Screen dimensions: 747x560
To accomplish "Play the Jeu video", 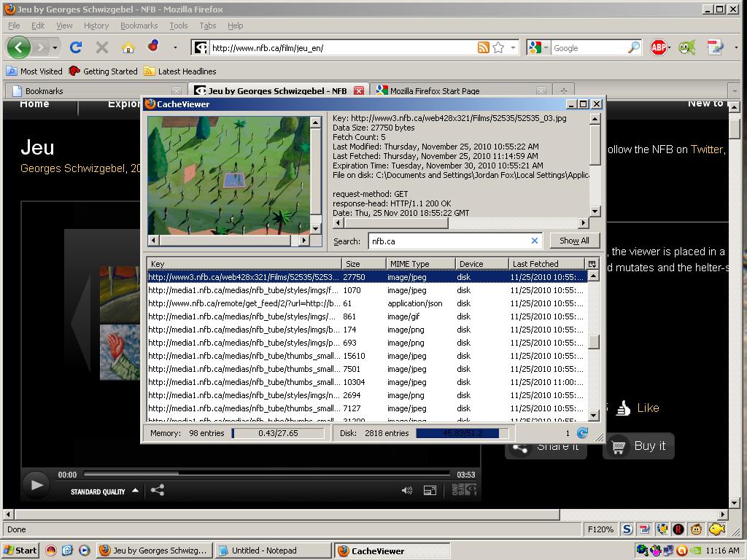I will [36, 484].
